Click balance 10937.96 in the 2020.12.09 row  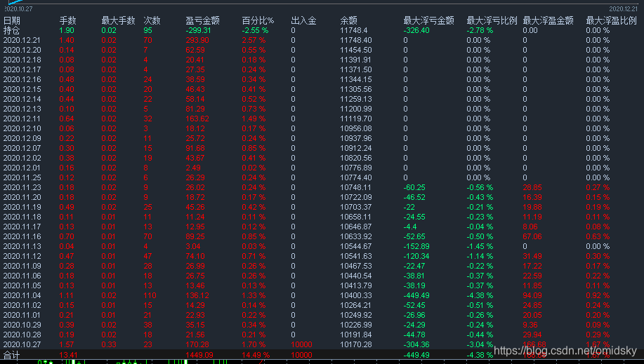click(x=355, y=138)
